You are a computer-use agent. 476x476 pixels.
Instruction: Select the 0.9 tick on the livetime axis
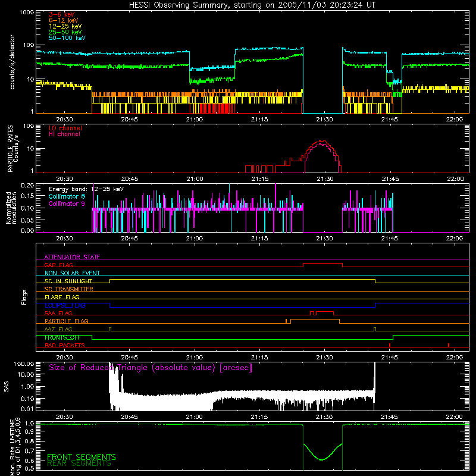[x=29, y=432]
